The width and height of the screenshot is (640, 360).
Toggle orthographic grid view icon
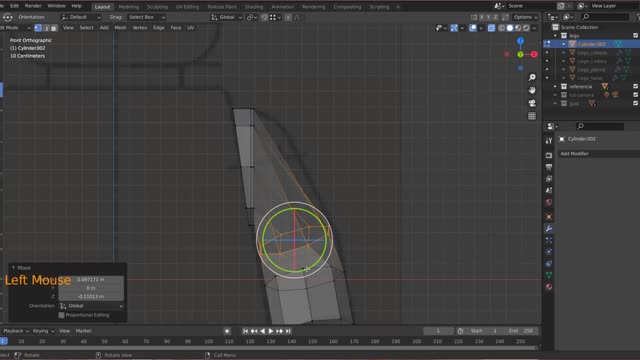532,116
